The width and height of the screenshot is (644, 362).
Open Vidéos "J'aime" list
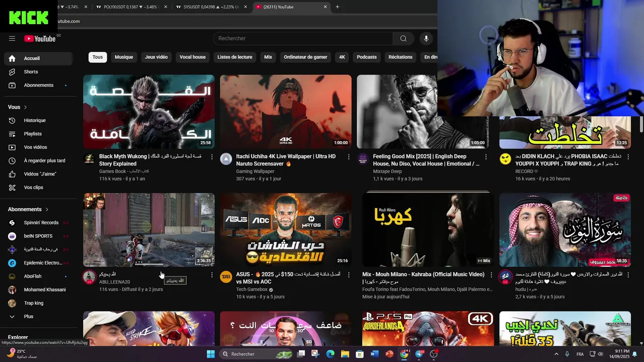(x=38, y=174)
